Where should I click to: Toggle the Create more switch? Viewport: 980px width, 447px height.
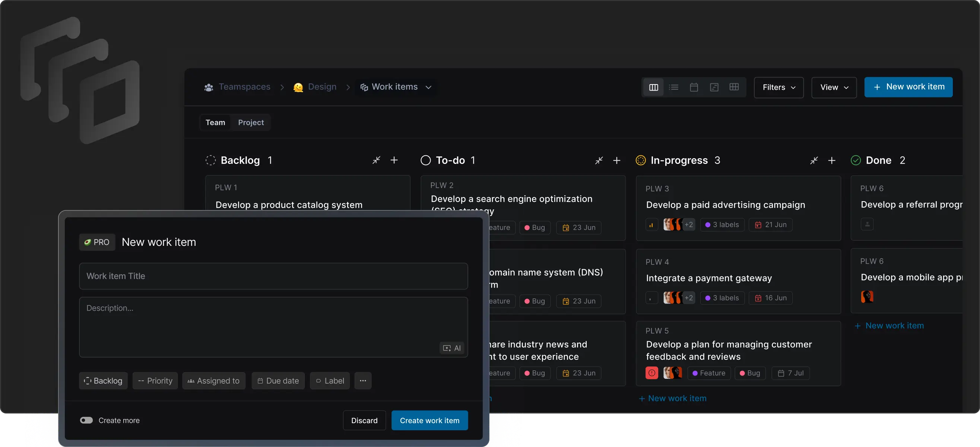pos(86,421)
